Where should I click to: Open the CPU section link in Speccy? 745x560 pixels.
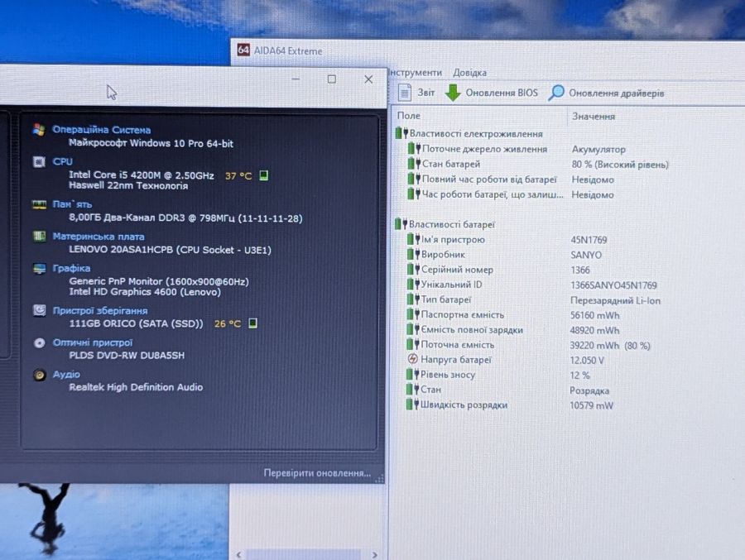pyautogui.click(x=62, y=161)
